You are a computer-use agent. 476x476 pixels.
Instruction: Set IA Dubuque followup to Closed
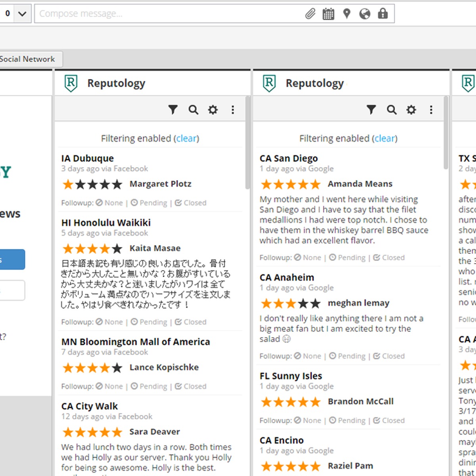(191, 203)
